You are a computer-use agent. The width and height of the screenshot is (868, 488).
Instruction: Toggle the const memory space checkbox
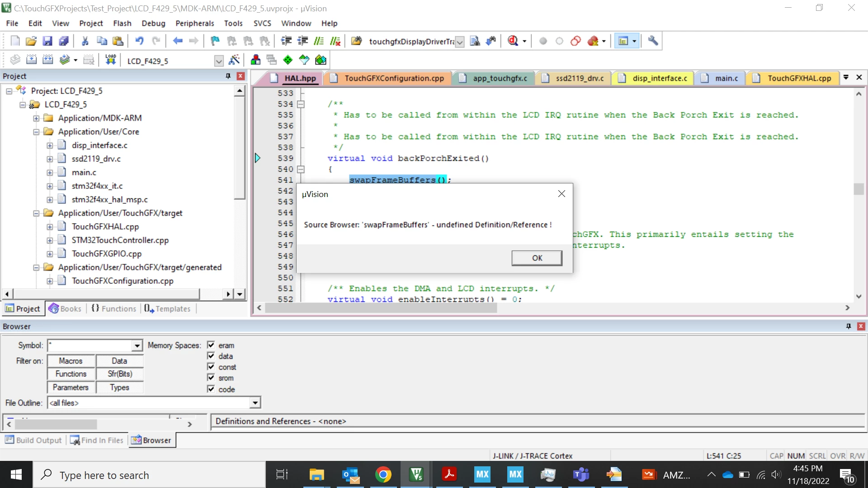click(x=211, y=366)
